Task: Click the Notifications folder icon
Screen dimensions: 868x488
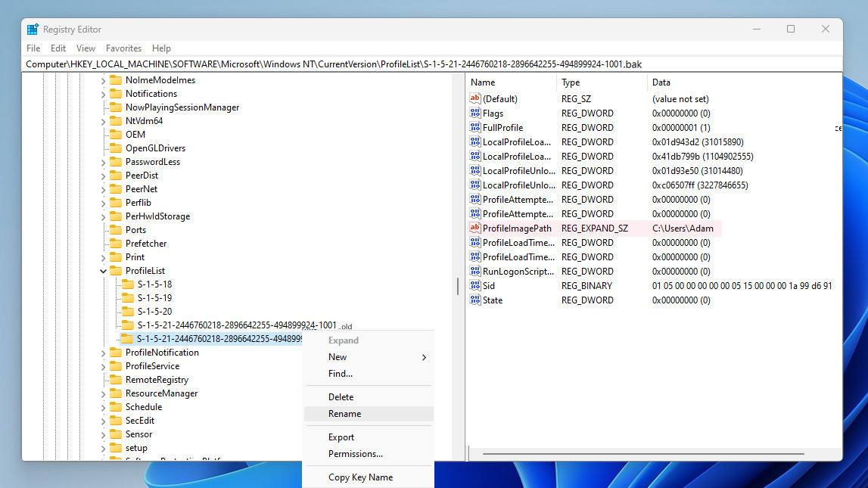Action: pyautogui.click(x=116, y=94)
